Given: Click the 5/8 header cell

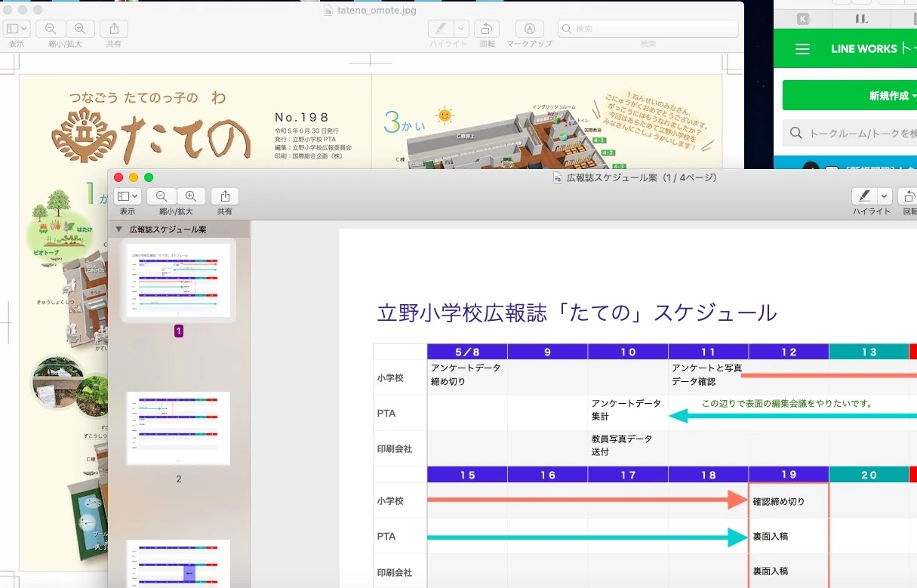Looking at the screenshot, I should click(467, 352).
